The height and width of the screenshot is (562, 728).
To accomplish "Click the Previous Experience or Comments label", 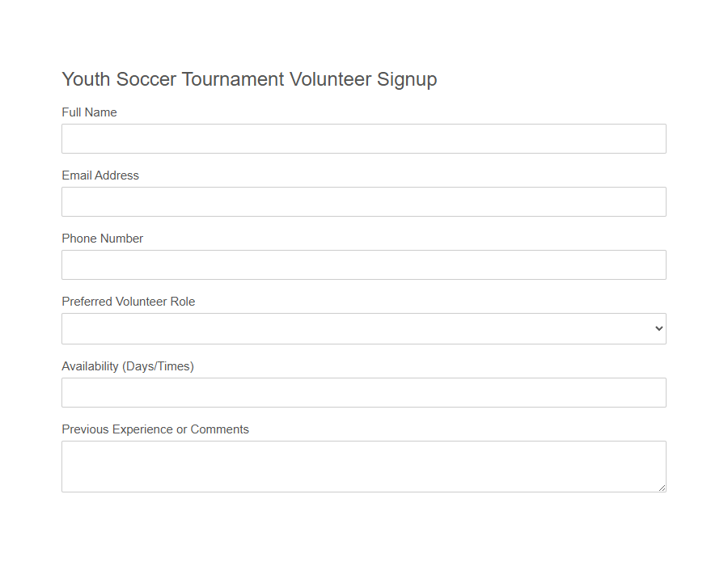I will (154, 429).
